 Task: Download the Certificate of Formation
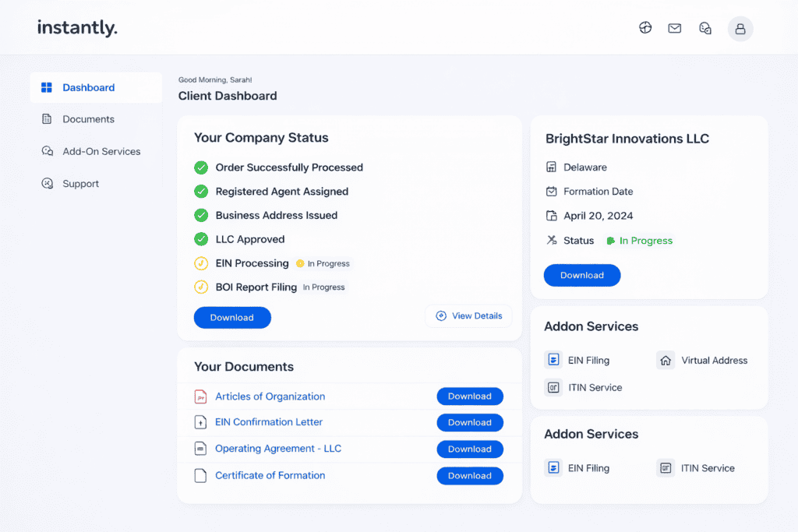(470, 475)
